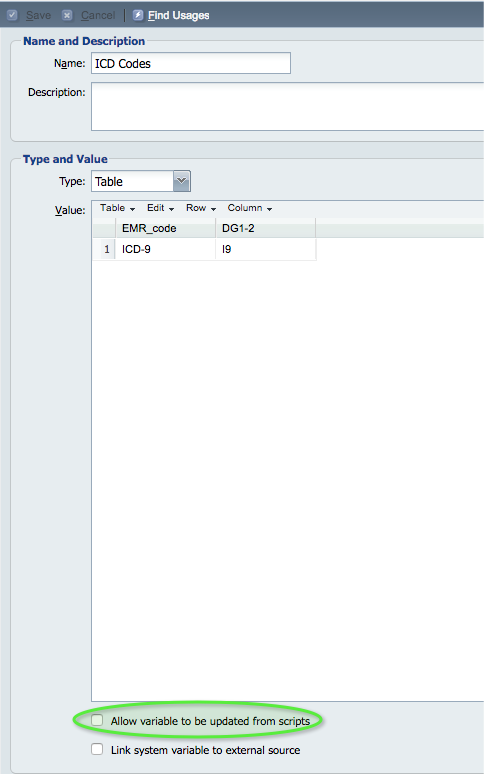The image size is (484, 774).
Task: Click the Find Usages button label
Action: click(179, 15)
